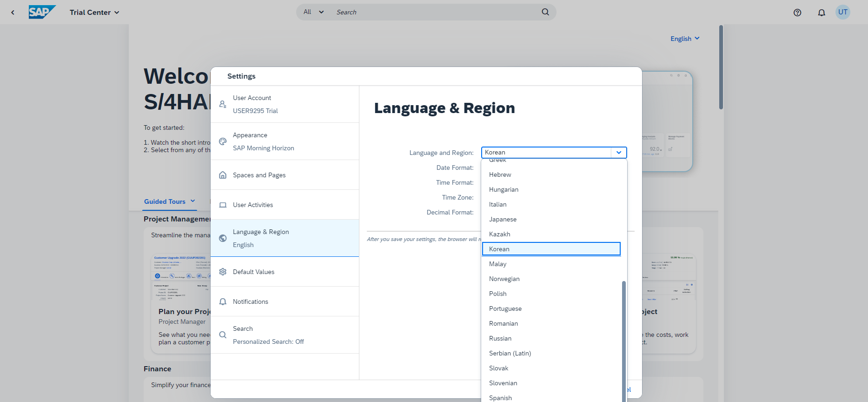Select Norwegian from the language list
868x402 pixels.
pyautogui.click(x=551, y=279)
